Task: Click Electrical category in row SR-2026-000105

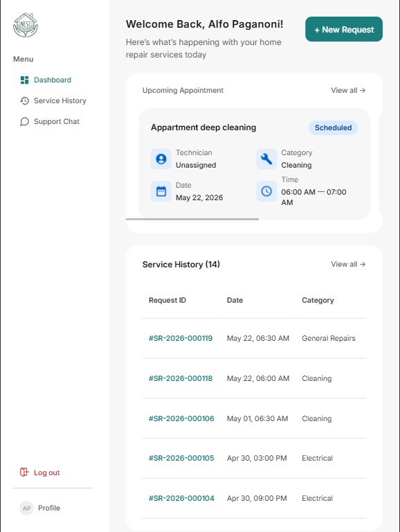Action: (x=317, y=458)
